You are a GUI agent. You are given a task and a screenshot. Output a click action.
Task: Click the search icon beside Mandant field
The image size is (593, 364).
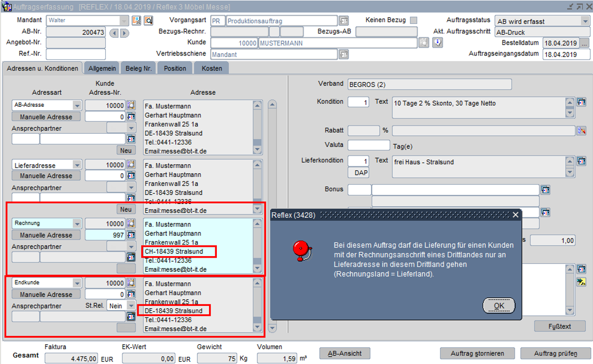(x=148, y=21)
